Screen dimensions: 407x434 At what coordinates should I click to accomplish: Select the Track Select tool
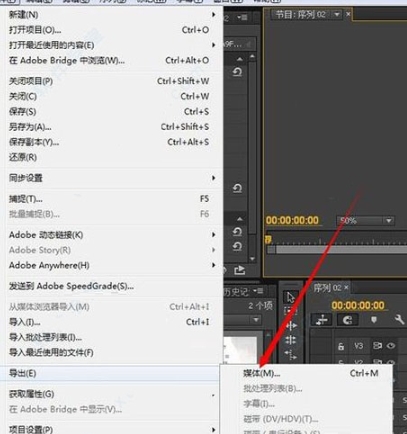tap(290, 311)
